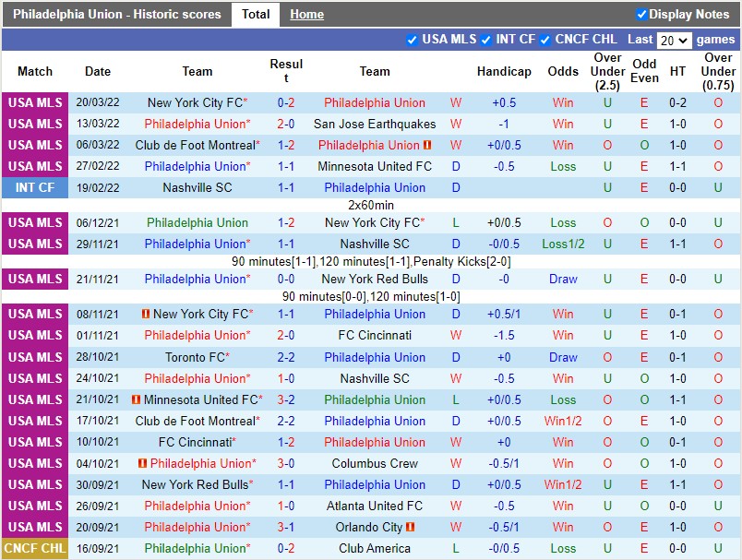
Task: Click the Over Under (0.75) column header
Action: pyautogui.click(x=718, y=71)
